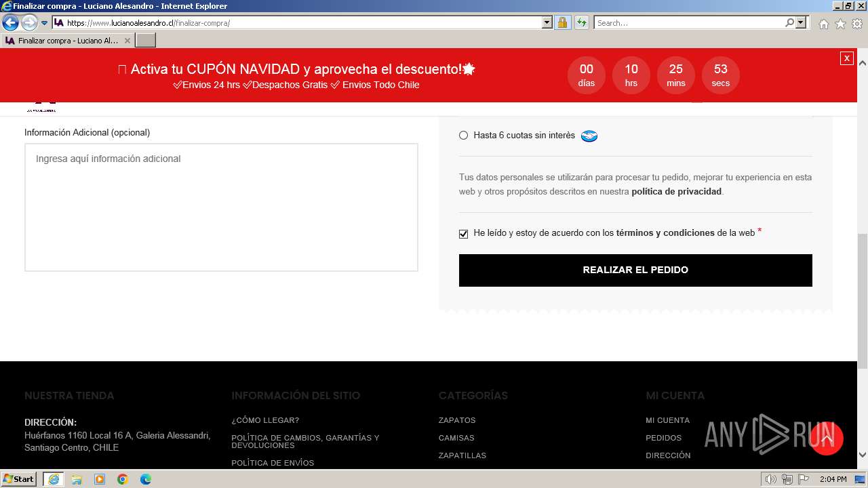
Task: Open Internet Explorer taskbar icon
Action: tap(53, 479)
